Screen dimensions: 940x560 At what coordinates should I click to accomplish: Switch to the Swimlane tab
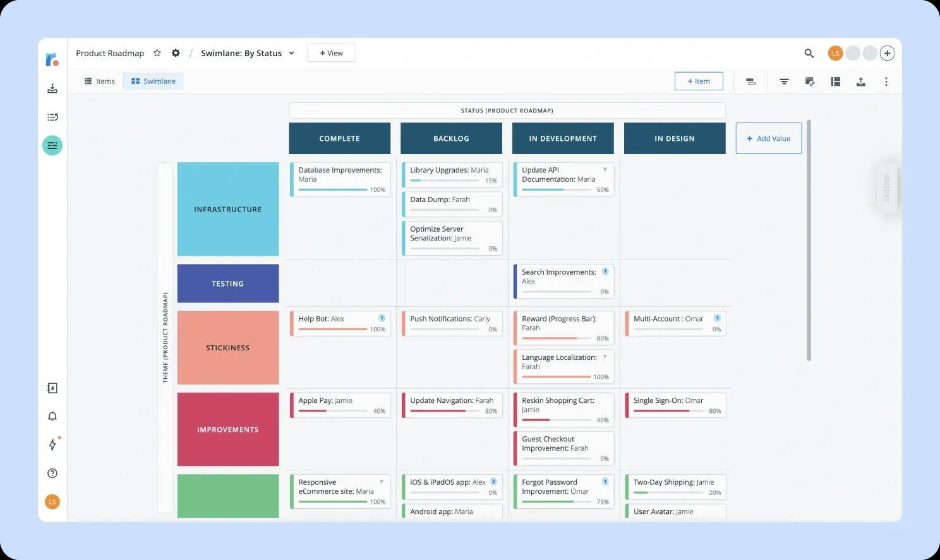pyautogui.click(x=154, y=81)
